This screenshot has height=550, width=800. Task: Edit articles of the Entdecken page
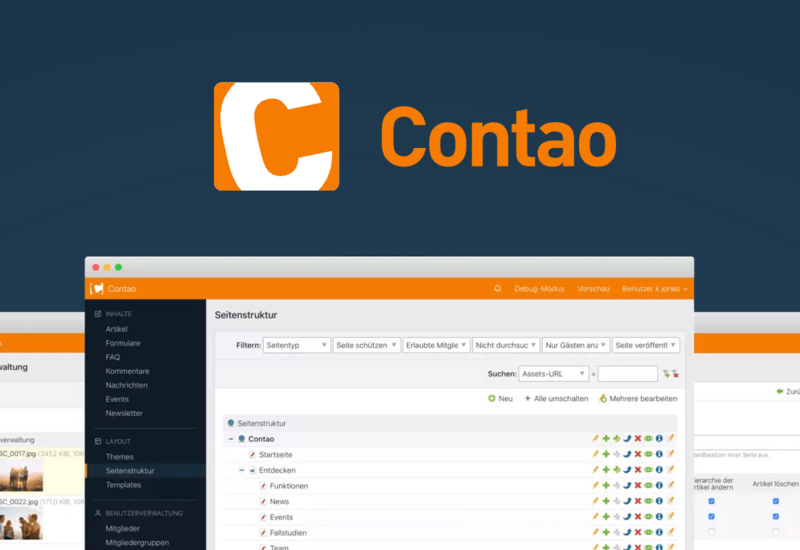[671, 470]
